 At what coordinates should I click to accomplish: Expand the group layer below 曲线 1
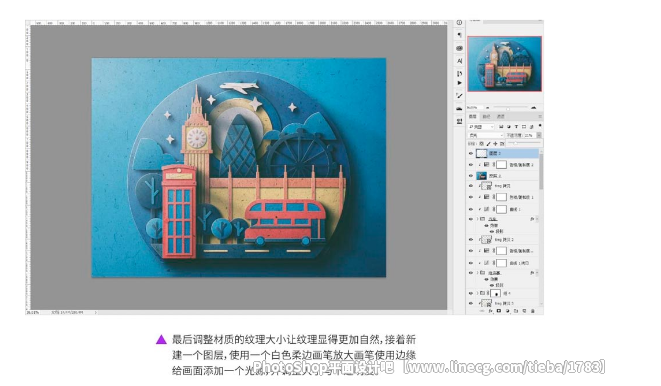pos(478,219)
